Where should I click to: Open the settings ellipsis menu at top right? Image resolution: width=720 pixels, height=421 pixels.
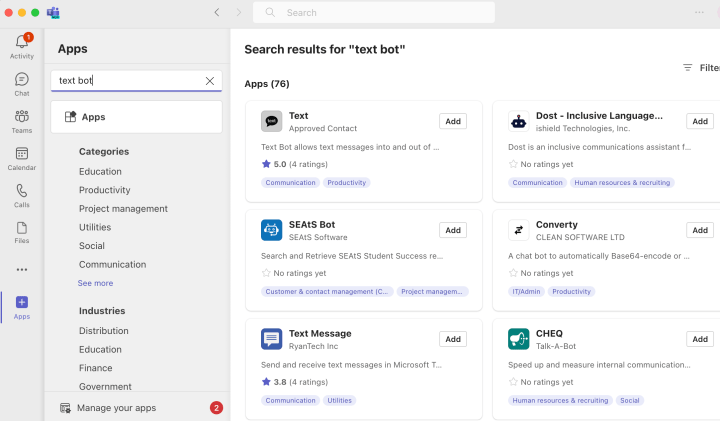click(x=699, y=12)
